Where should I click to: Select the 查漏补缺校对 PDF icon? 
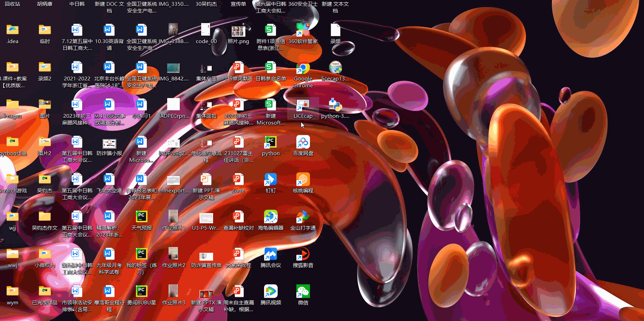click(x=238, y=217)
